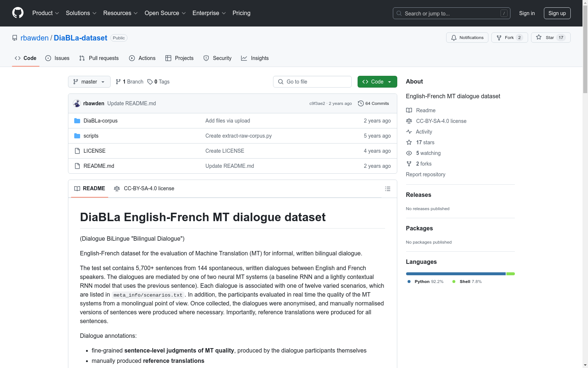Image resolution: width=588 pixels, height=368 pixels.
Task: Open the rbawden owner link
Action: 35,38
